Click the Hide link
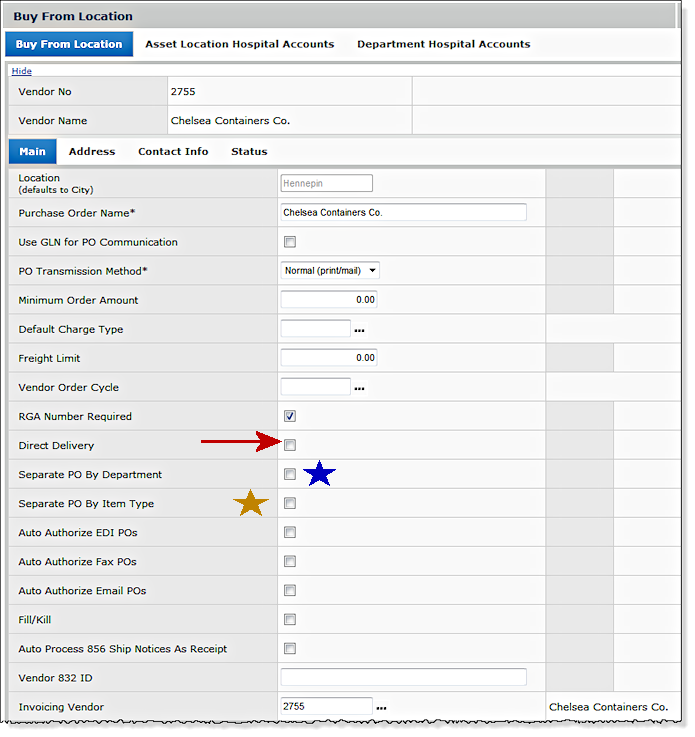Viewport: 695px width, 737px height. [x=21, y=72]
